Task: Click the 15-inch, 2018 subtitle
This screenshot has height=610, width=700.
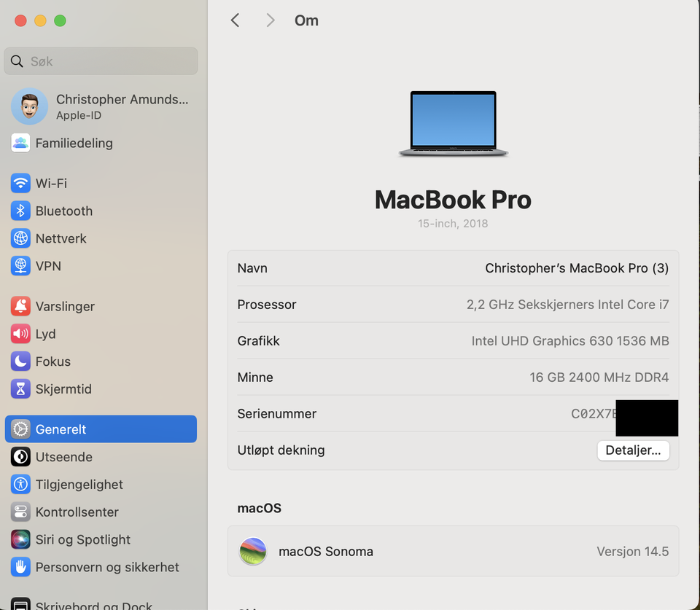Action: click(453, 224)
